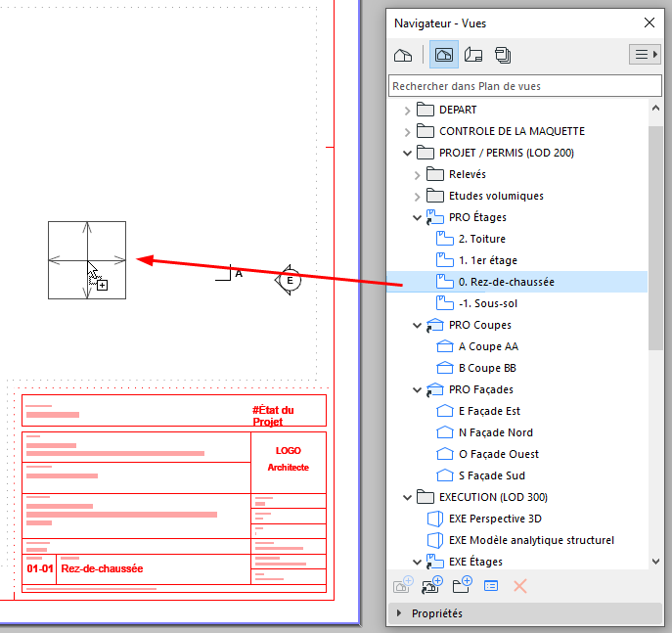Collapse the EXECUTION (LOD 300) folder
Viewport: 672px width, 633px height.
[407, 498]
